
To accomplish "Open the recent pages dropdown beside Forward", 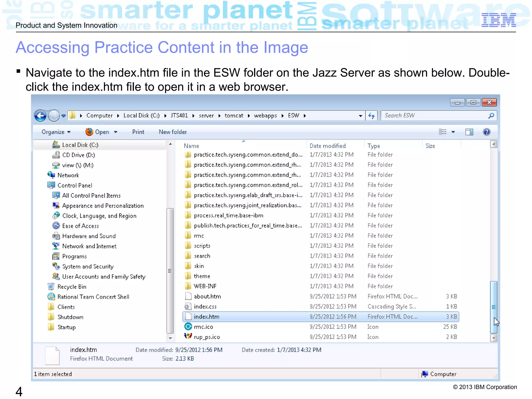I will pos(63,116).
